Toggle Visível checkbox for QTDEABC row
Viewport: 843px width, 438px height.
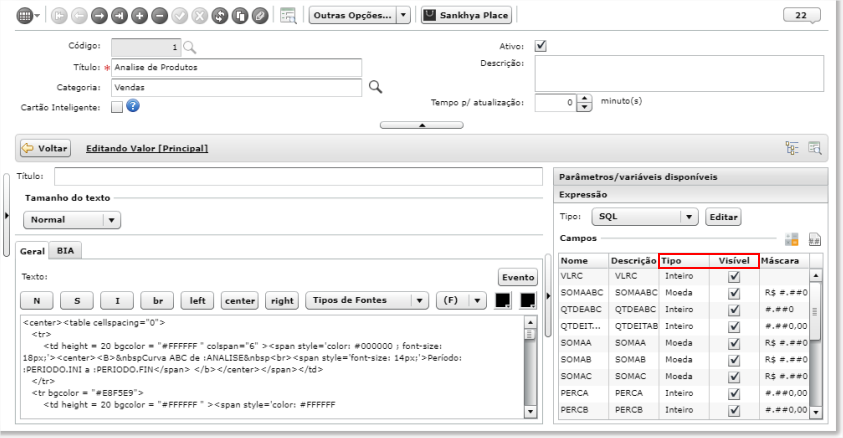click(734, 310)
